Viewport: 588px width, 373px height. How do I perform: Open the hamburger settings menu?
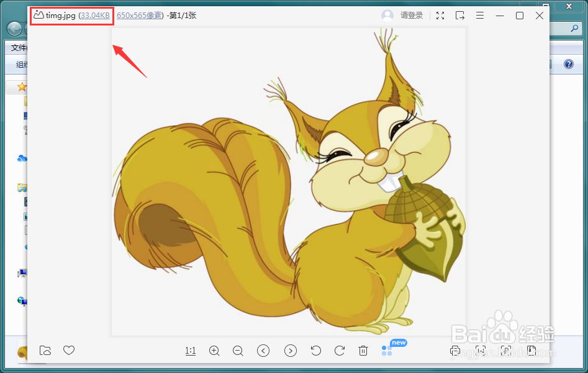(479, 15)
